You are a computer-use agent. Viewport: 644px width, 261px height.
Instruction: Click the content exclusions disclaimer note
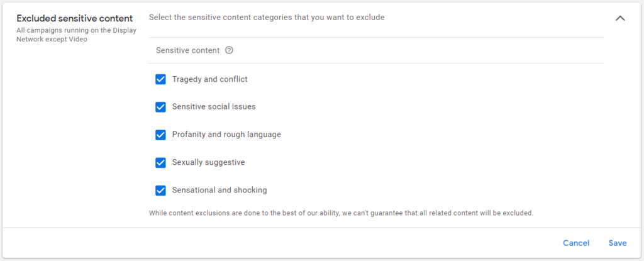tap(341, 213)
